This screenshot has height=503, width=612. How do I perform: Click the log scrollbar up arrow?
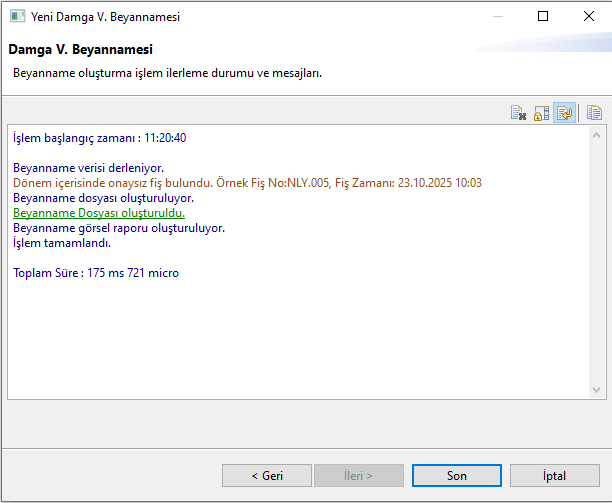coord(596,134)
